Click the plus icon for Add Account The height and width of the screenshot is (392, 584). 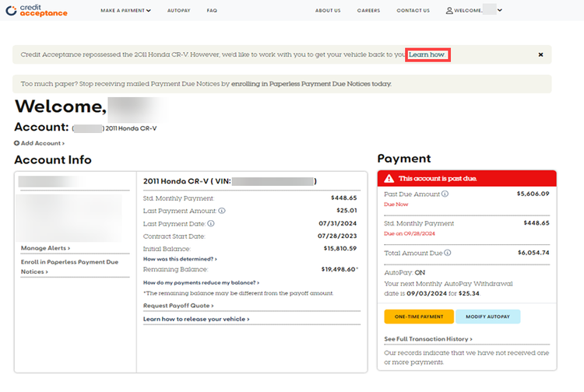pyautogui.click(x=17, y=143)
